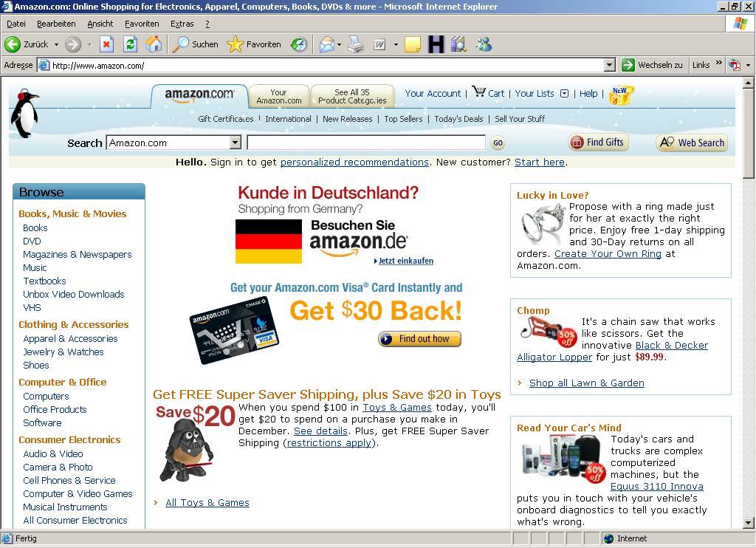Screen dimensions: 756x548
Task: Open the forward button history dropdown arrow
Action: click(x=89, y=44)
